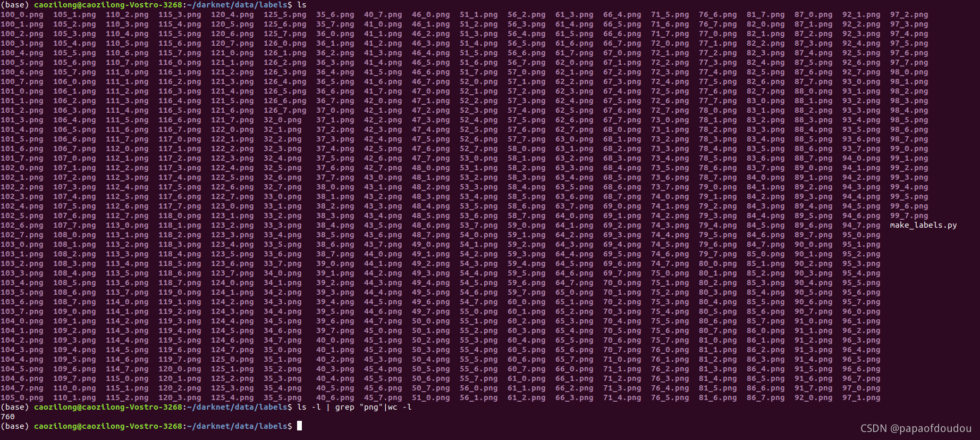Click on 81_6.png
Image resolution: width=980 pixels, height=440 pixels.
(x=718, y=397)
